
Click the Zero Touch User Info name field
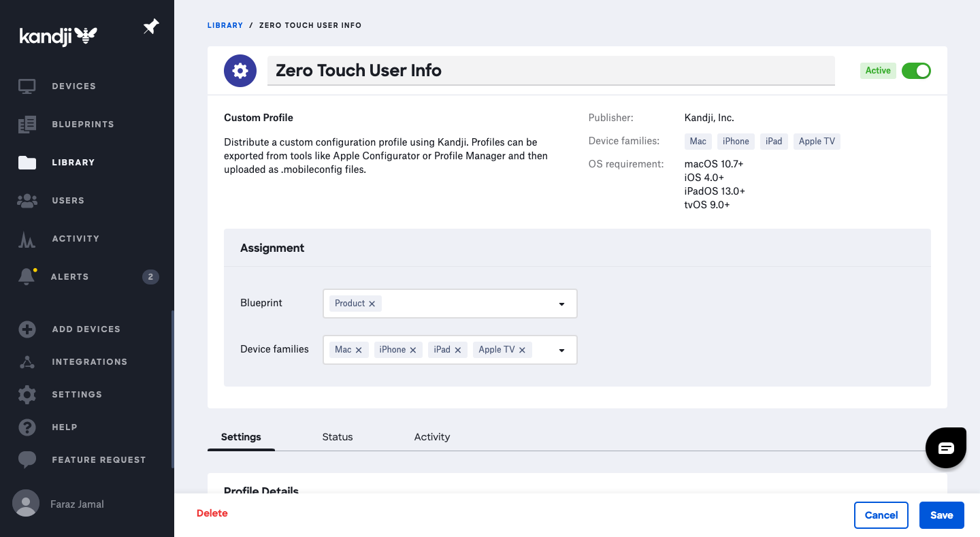coord(551,71)
